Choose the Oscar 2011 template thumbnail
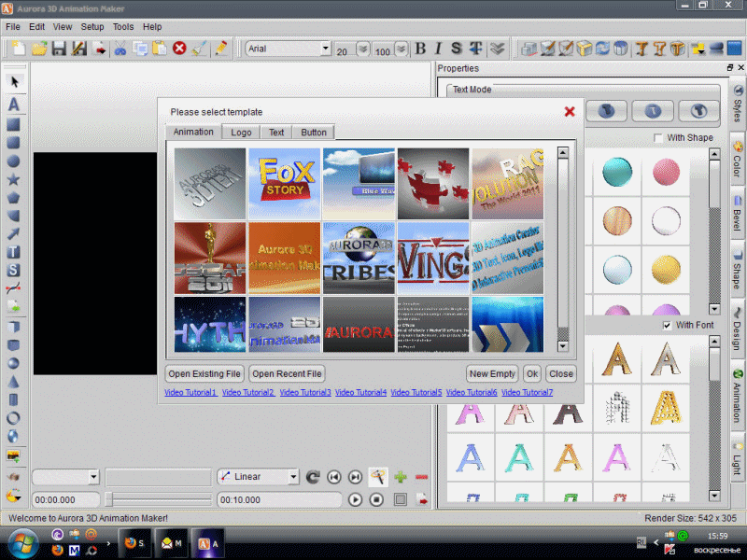This screenshot has height=560, width=747. (210, 258)
